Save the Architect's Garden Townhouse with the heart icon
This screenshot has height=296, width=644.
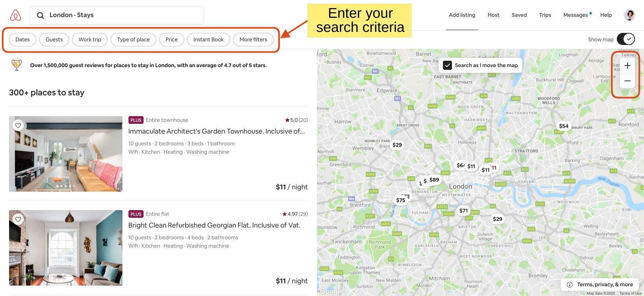[18, 125]
